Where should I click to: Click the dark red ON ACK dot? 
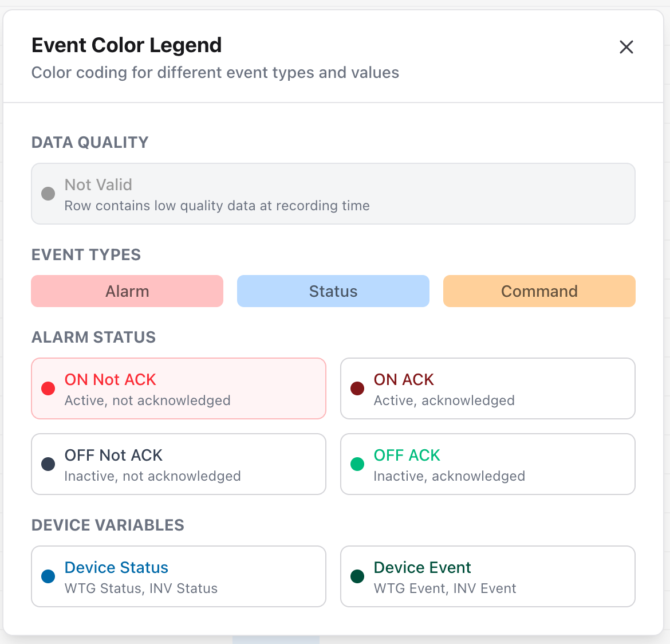click(357, 388)
